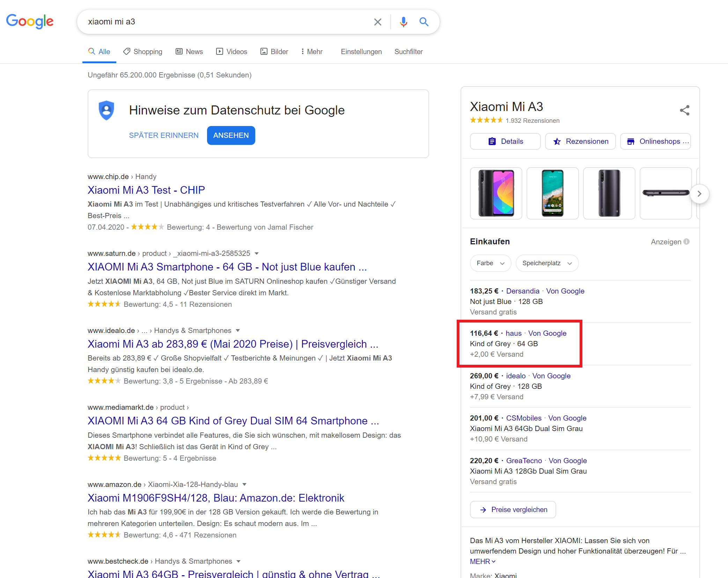Click the share icon on the Xiaomi Mi A3 panel
This screenshot has width=728, height=578.
pos(684,110)
